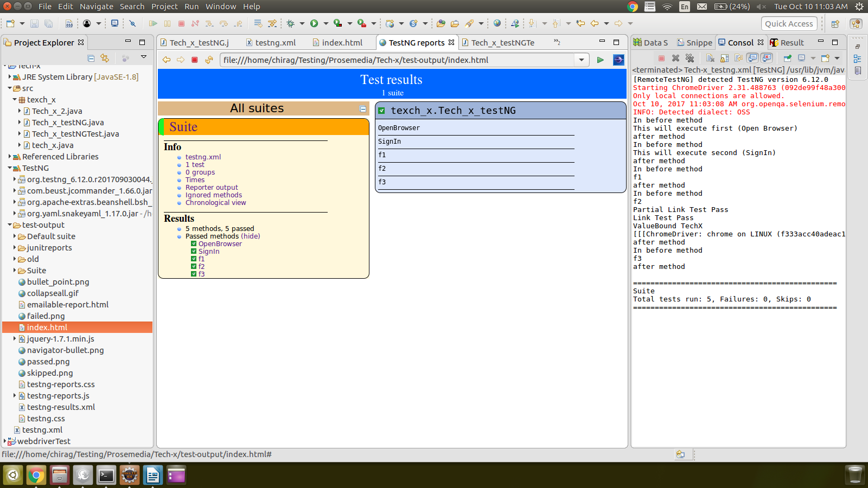Image resolution: width=868 pixels, height=488 pixels.
Task: Open Chrome from the Ubuntu dock
Action: [x=36, y=476]
